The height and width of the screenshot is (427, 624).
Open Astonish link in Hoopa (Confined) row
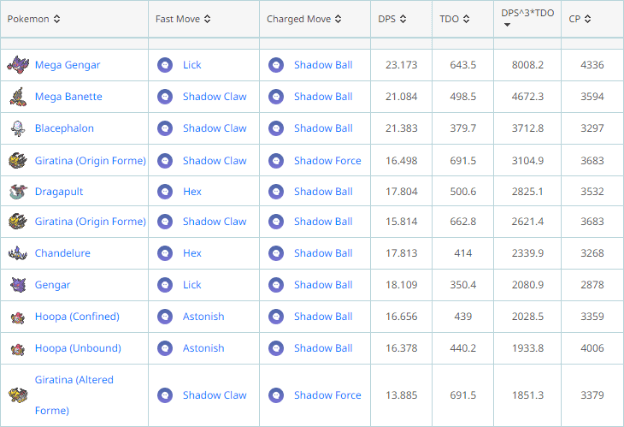[203, 317]
